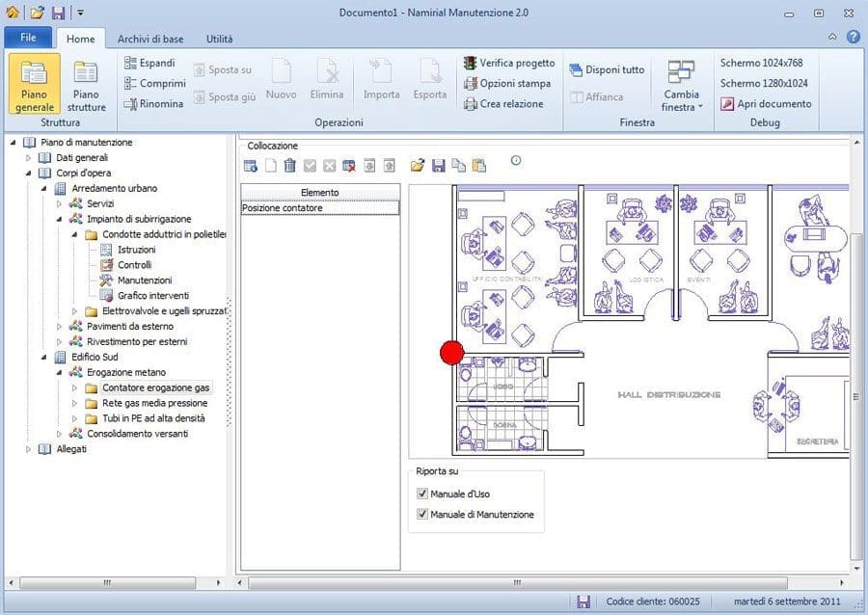The image size is (868, 615).
Task: Click Verifica progetto in the ribbon
Action: pyautogui.click(x=508, y=63)
